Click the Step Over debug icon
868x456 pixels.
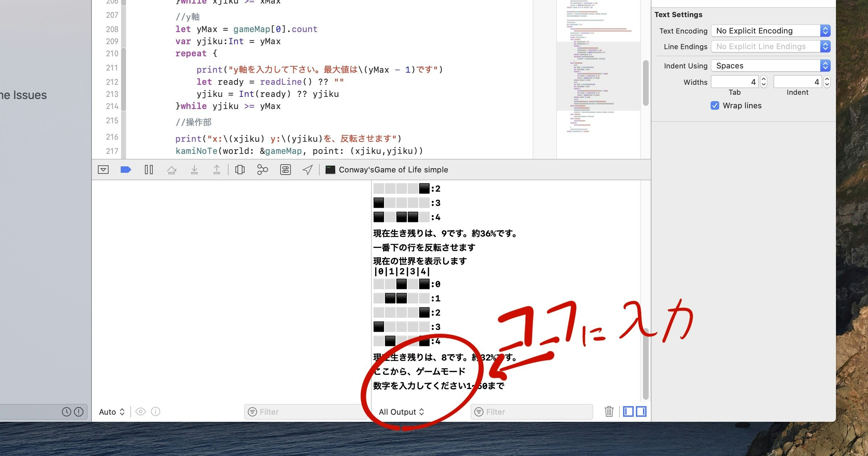click(172, 170)
